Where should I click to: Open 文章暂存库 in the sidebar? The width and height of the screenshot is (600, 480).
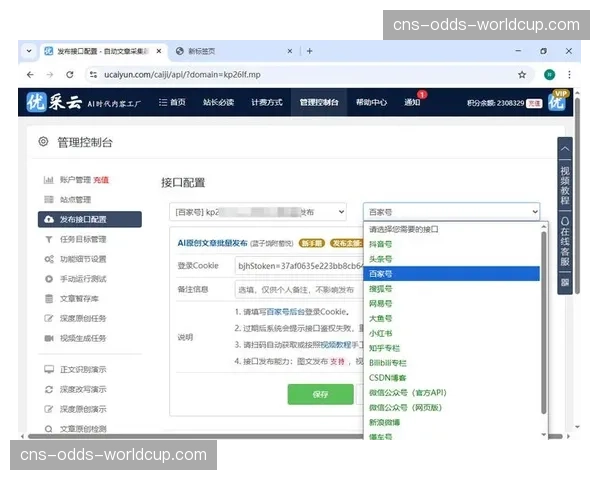(x=79, y=299)
